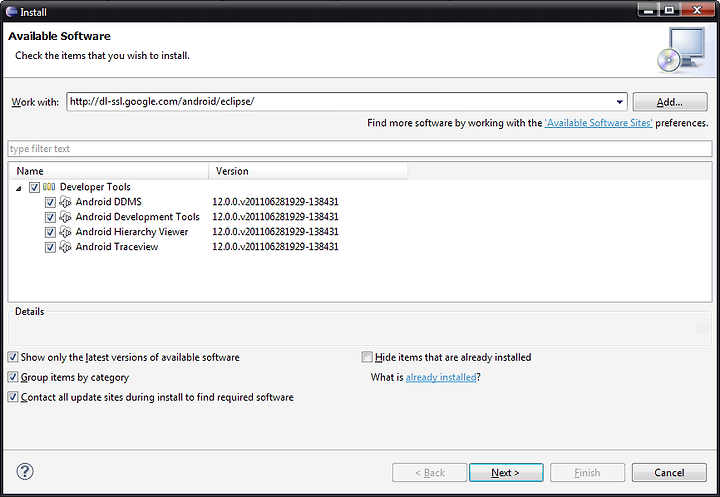Click the Next > button

pyautogui.click(x=506, y=473)
